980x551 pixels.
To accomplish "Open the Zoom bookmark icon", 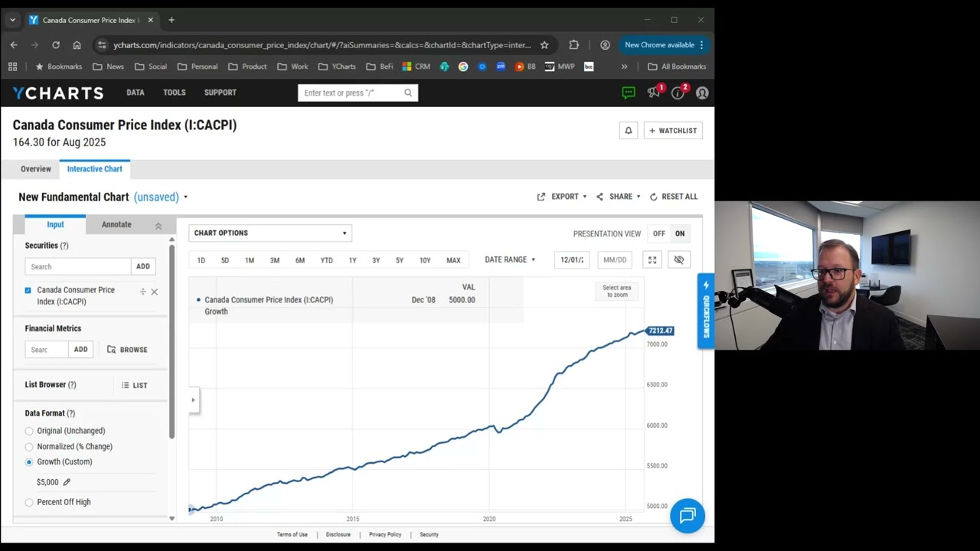I will [x=501, y=67].
